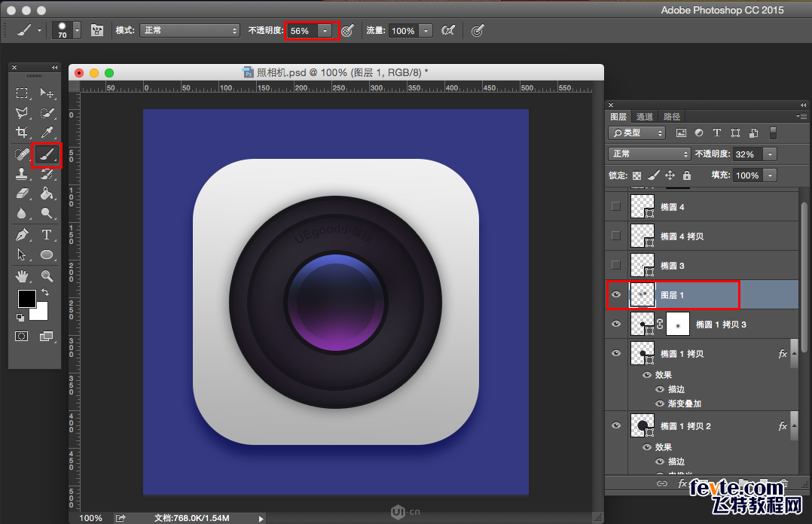The image size is (812, 524).
Task: Enable airbrush build-up mode
Action: tap(448, 31)
